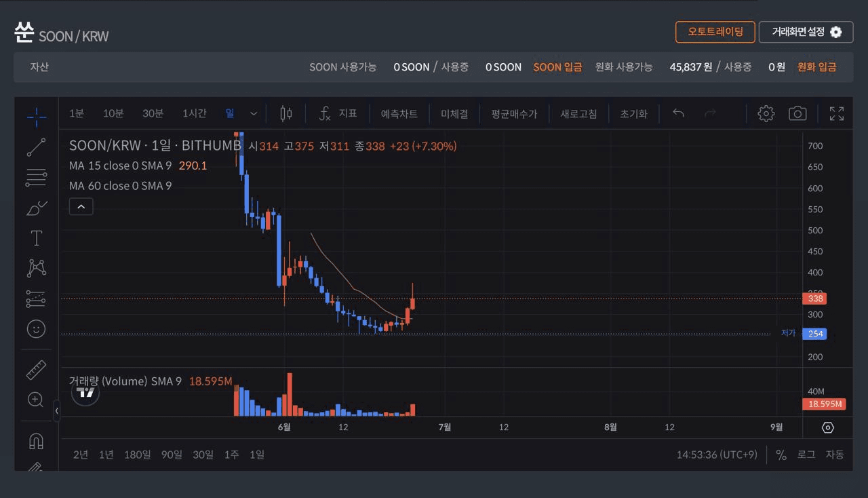The image size is (868, 498).
Task: Click the MA 15 close indicator label
Action: (x=121, y=166)
